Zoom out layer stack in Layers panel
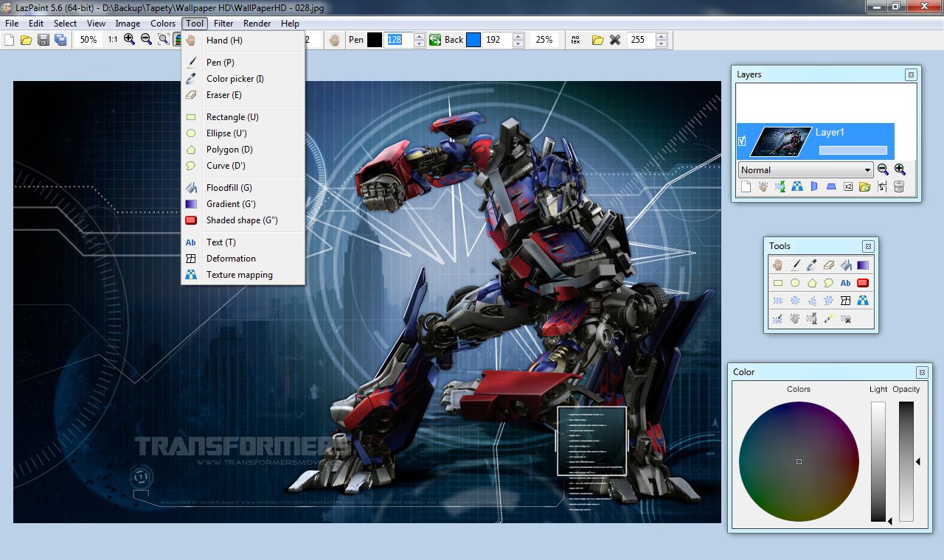Viewport: 944px width, 560px height. (x=883, y=169)
